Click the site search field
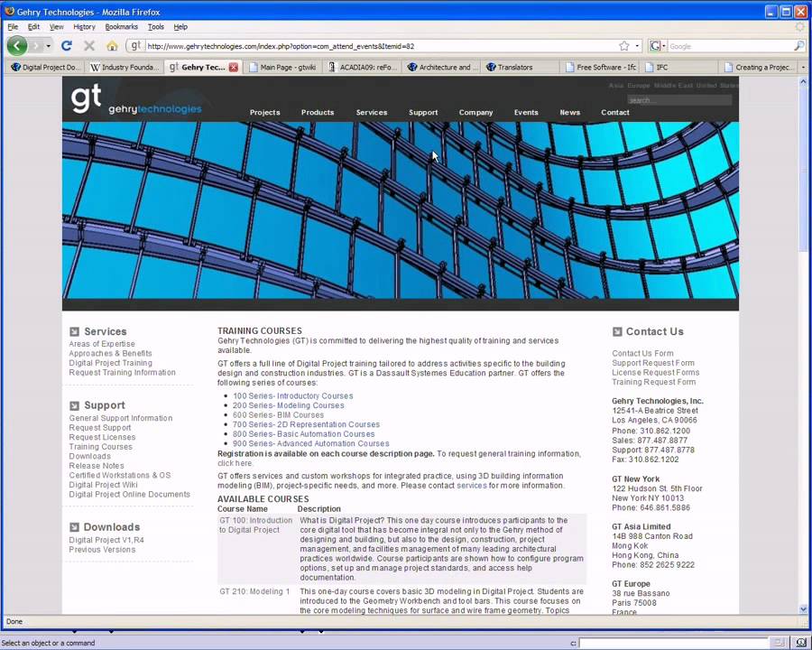This screenshot has width=812, height=650. coord(679,100)
